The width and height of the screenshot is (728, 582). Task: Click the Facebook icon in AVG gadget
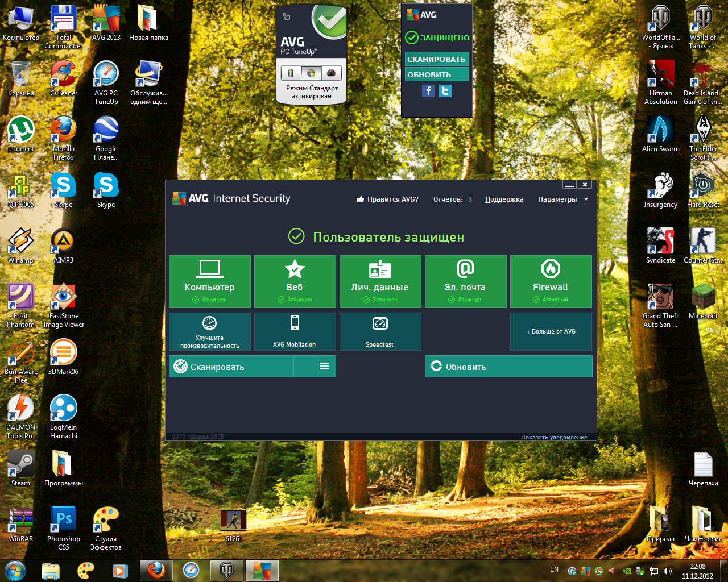(x=428, y=91)
